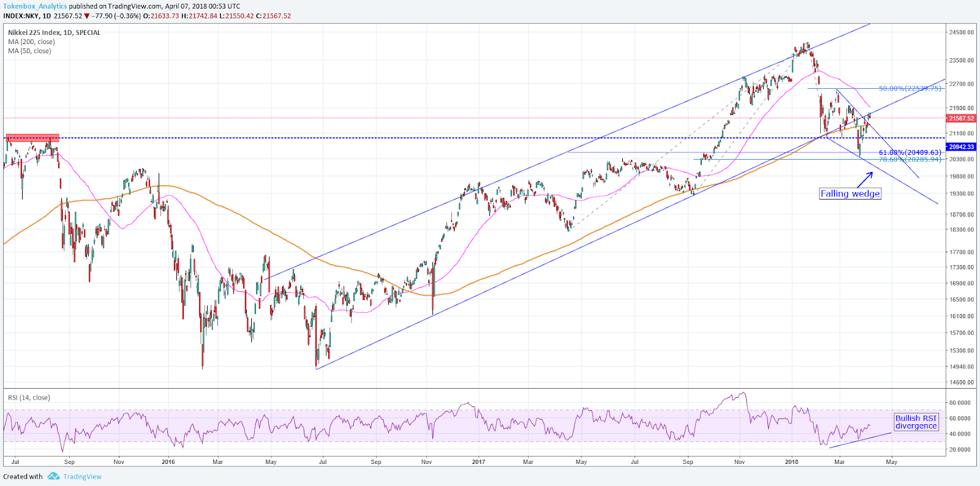Screen dimensions: 980x486
Task: Select the red resistance rectangle at left
Action: click(32, 138)
